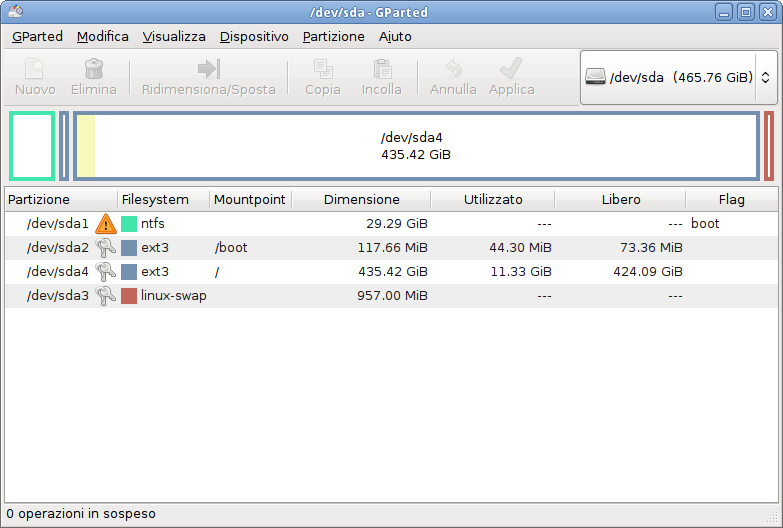Click the blue ext3 swatch for /dev/sda2
Viewport: 783px width, 528px height.
(129, 247)
